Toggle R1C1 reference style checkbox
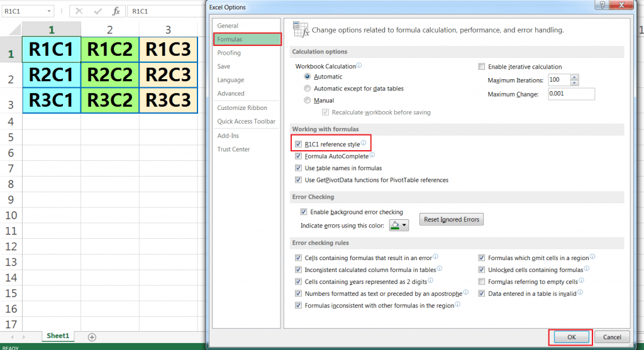Screen dimensions: 644x350 click(x=298, y=145)
